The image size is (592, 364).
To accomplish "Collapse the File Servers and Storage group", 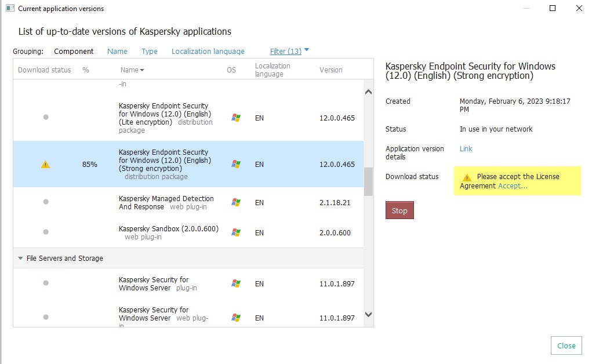I will [21, 259].
